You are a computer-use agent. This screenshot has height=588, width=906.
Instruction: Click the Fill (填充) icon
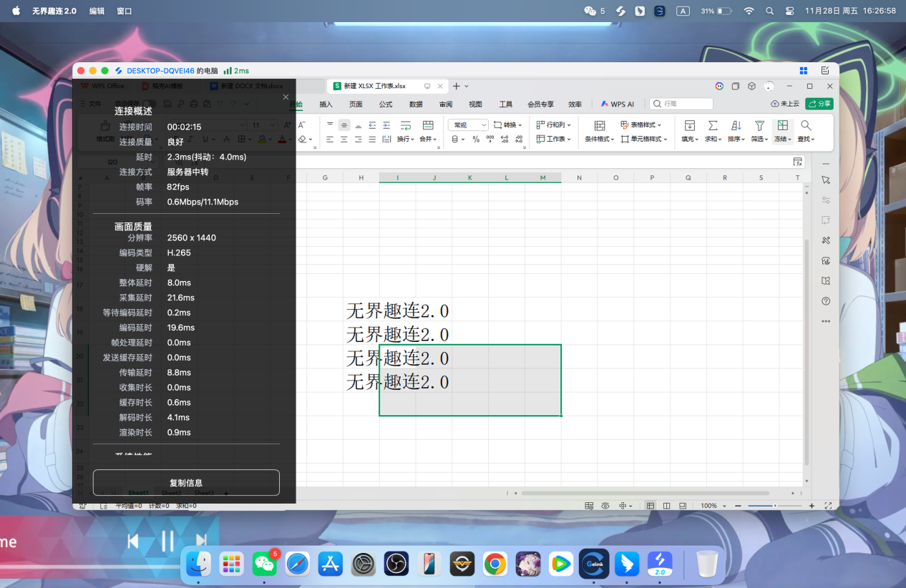pos(688,125)
